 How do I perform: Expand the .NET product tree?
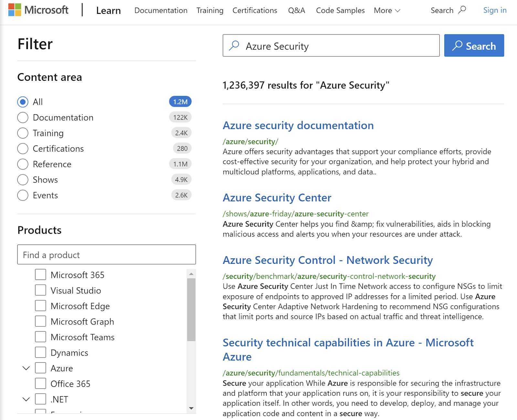(x=26, y=399)
